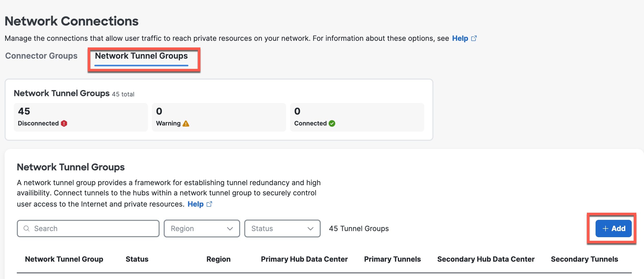This screenshot has width=644, height=279.
Task: Open the Status filter dropdown
Action: pyautogui.click(x=282, y=229)
